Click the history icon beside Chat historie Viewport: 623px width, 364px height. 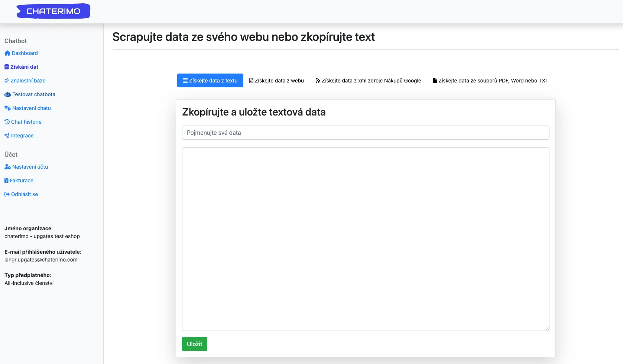pyautogui.click(x=7, y=122)
